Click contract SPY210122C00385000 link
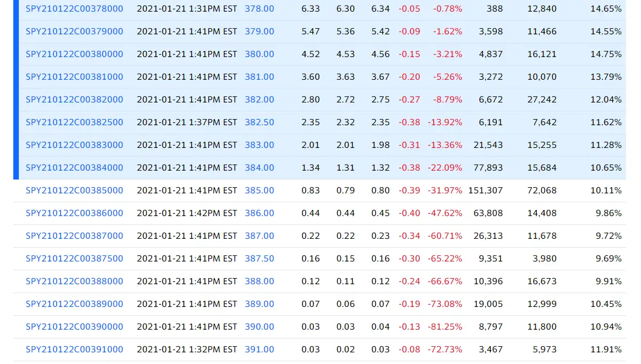 pos(74,191)
